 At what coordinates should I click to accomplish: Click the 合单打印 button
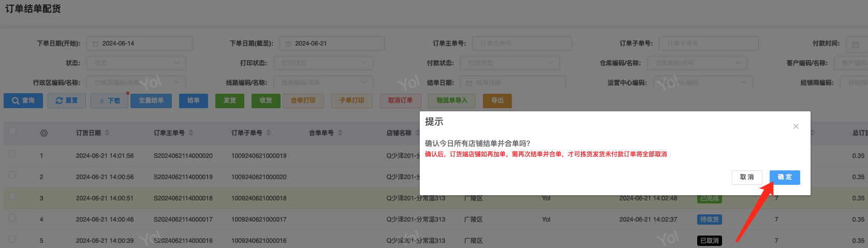click(x=303, y=101)
